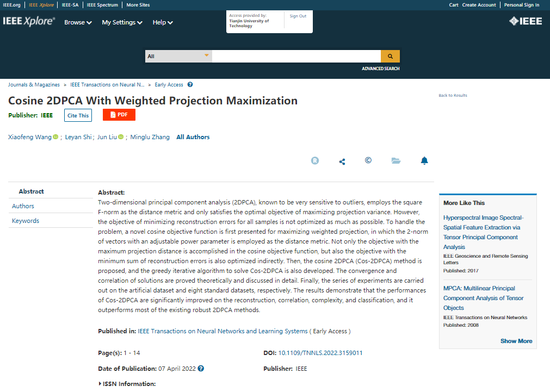Switch to the Keywords tab

pyautogui.click(x=26, y=221)
